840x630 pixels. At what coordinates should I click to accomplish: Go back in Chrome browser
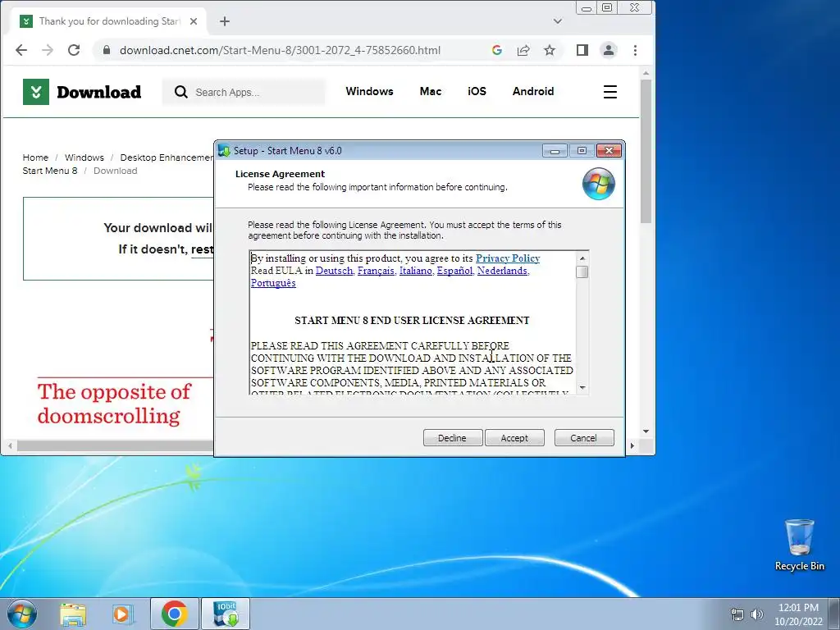click(21, 50)
